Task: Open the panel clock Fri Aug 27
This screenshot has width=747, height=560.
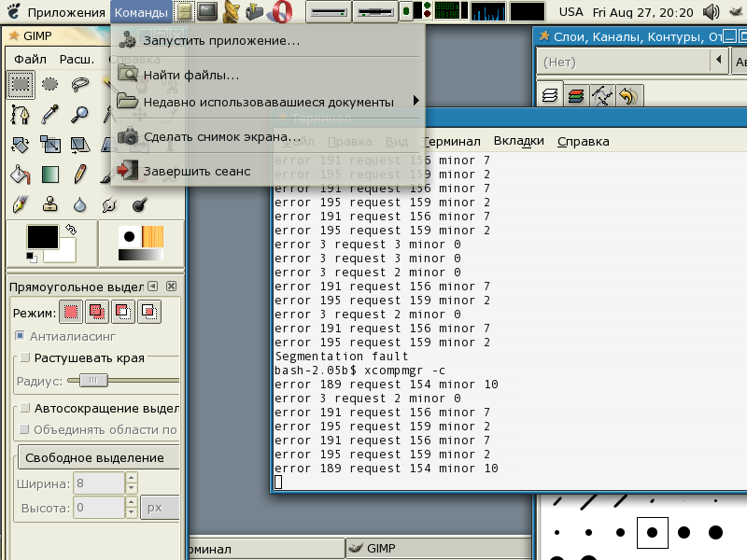Action: click(x=642, y=12)
